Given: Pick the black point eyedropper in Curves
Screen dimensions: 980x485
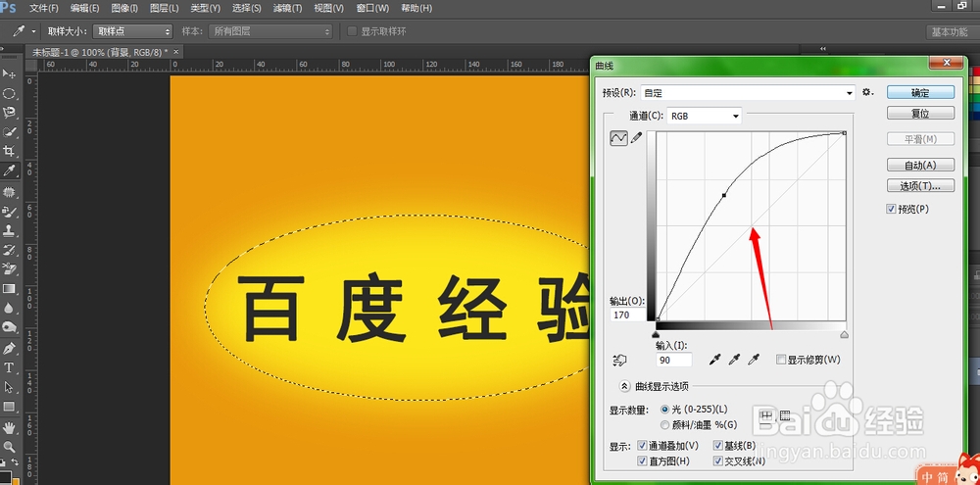Looking at the screenshot, I should tap(715, 360).
